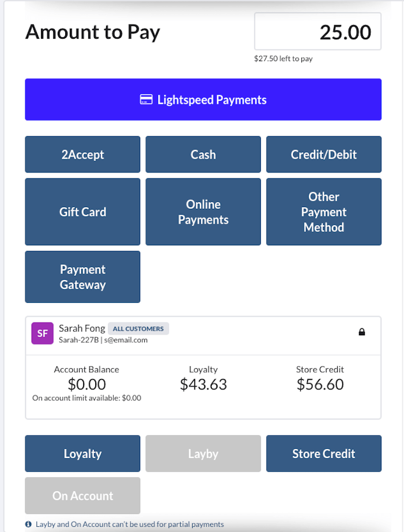
Task: Select the 2Accept payment method
Action: click(x=83, y=155)
